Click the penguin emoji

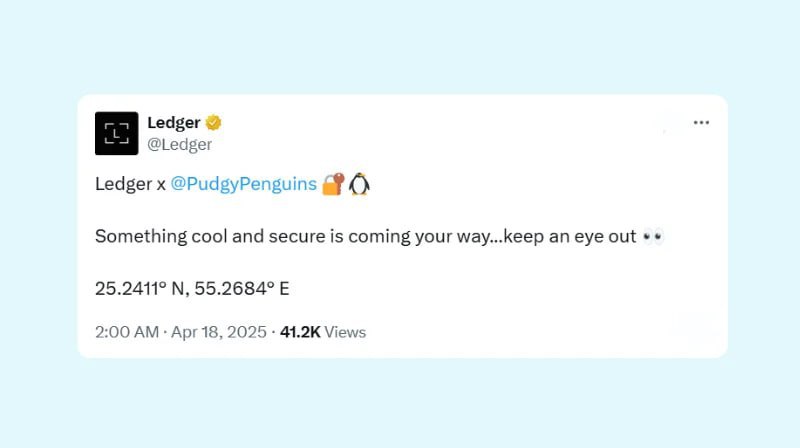click(359, 184)
